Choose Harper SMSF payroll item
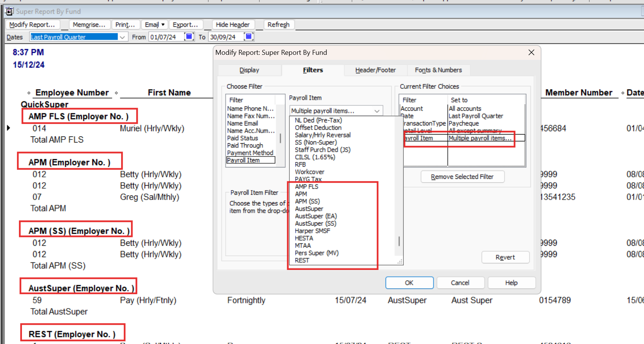Viewport: 644px width, 344px height. point(313,231)
